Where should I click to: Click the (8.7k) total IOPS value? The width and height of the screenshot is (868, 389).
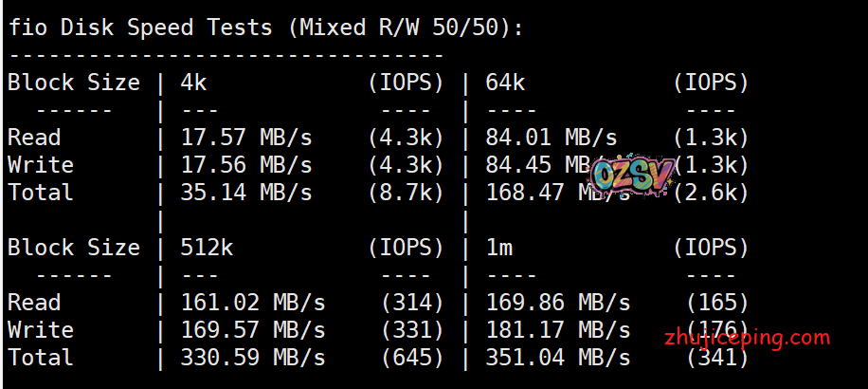click(406, 193)
